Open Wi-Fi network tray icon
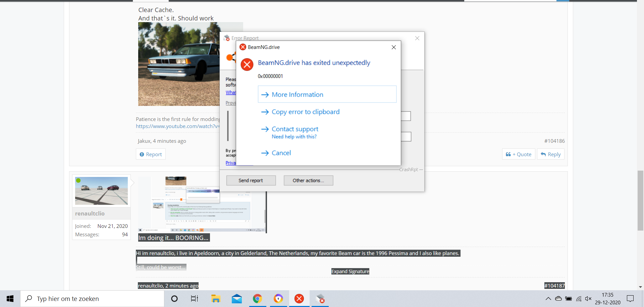Viewport: 644px width, 307px height. click(x=579, y=299)
